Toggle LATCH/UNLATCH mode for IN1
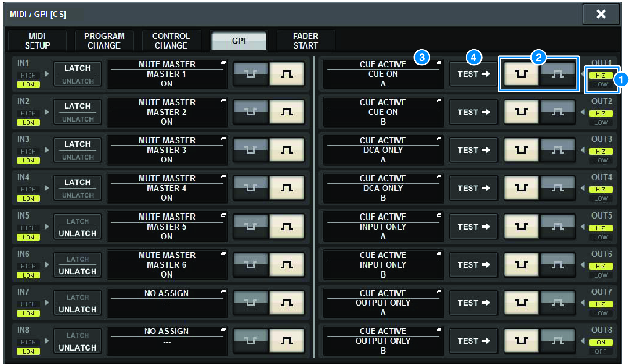This screenshot has height=364, width=630. [x=78, y=74]
